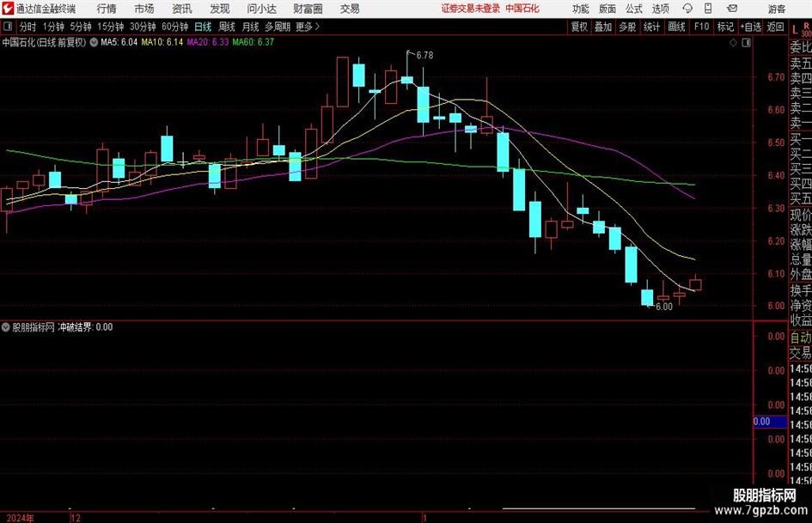Open the indicator dropdown circle beside 中国石化(日线 前复权)
812x523 pixels.
[94, 42]
